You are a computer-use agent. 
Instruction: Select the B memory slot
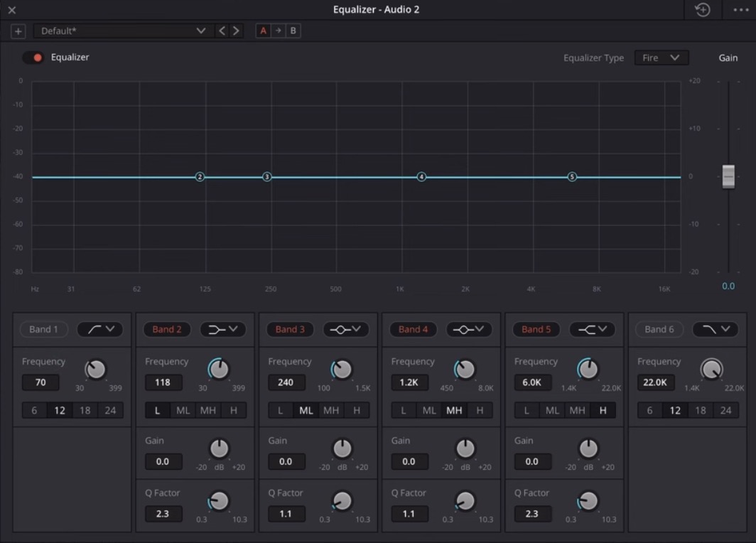(293, 31)
